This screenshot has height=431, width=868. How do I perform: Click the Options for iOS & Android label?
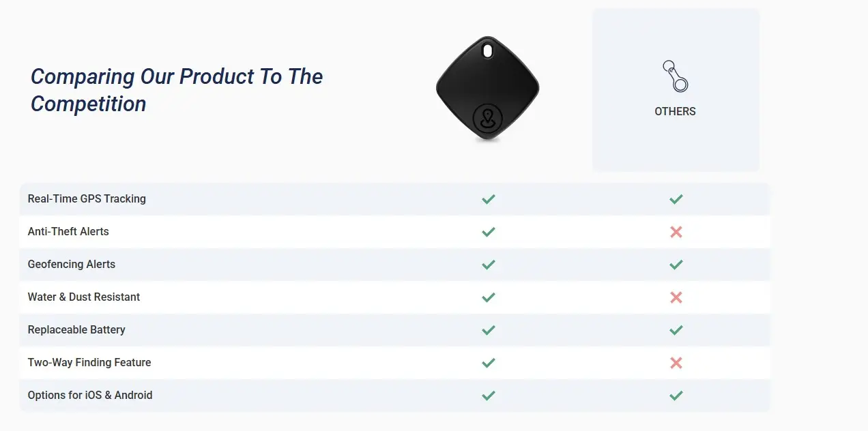pyautogui.click(x=90, y=396)
